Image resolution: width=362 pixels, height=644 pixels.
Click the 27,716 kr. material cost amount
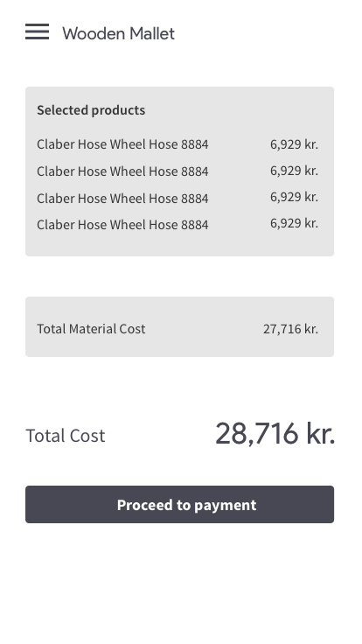(x=290, y=329)
